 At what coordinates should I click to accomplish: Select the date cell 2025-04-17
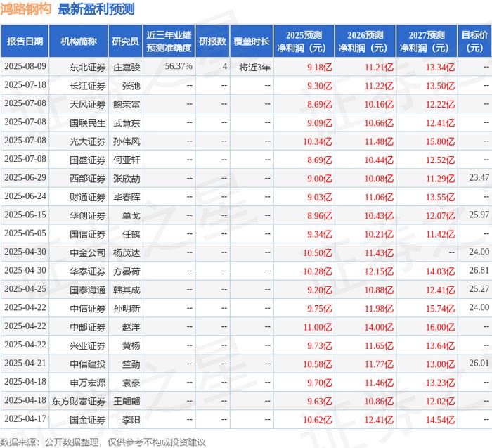25,418
